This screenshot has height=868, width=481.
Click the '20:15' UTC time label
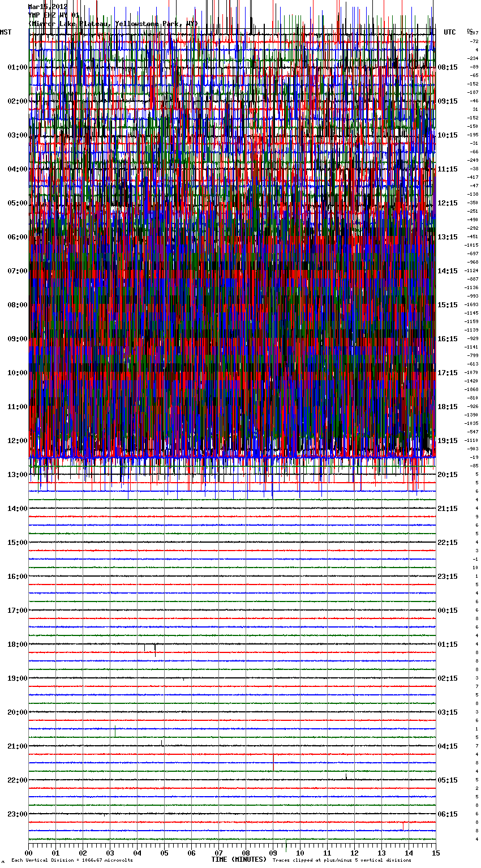pos(448,475)
